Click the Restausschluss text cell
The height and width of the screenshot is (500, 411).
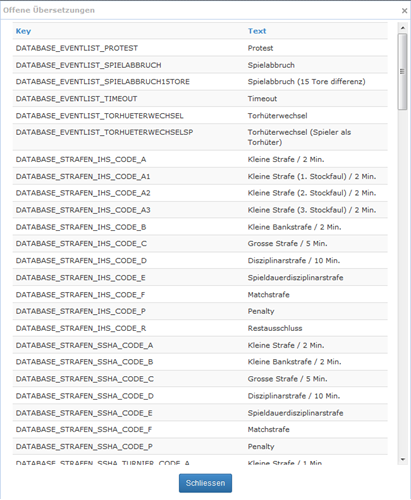click(275, 328)
